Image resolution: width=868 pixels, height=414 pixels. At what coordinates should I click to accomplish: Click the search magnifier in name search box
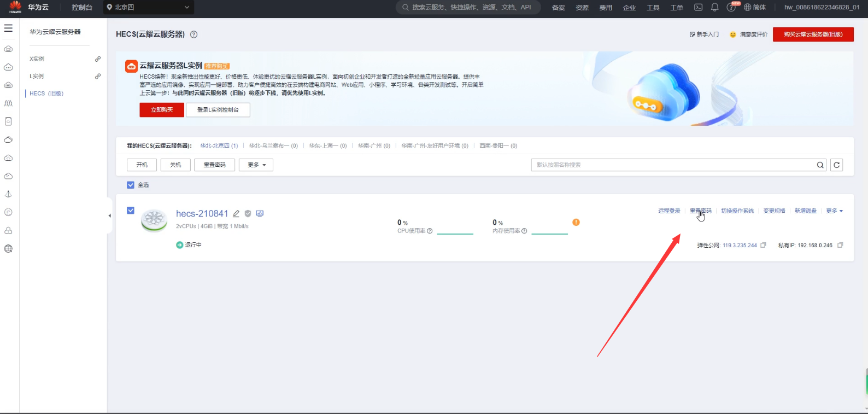coord(820,165)
